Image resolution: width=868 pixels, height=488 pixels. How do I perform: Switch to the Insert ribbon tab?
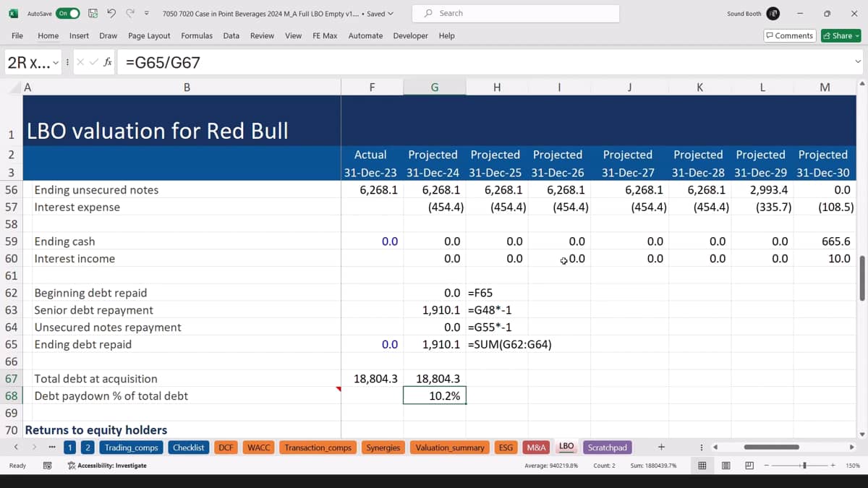pos(79,35)
